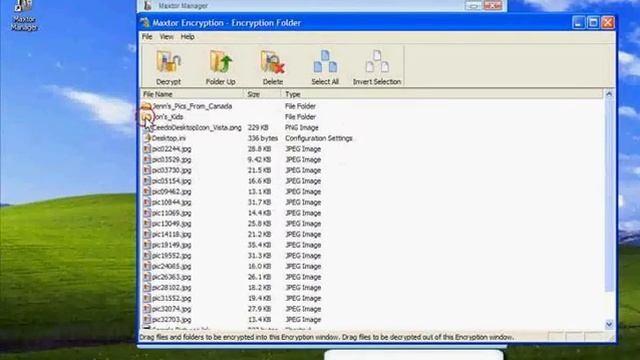Sort by the Type column header
The image size is (640, 360).
point(442,94)
